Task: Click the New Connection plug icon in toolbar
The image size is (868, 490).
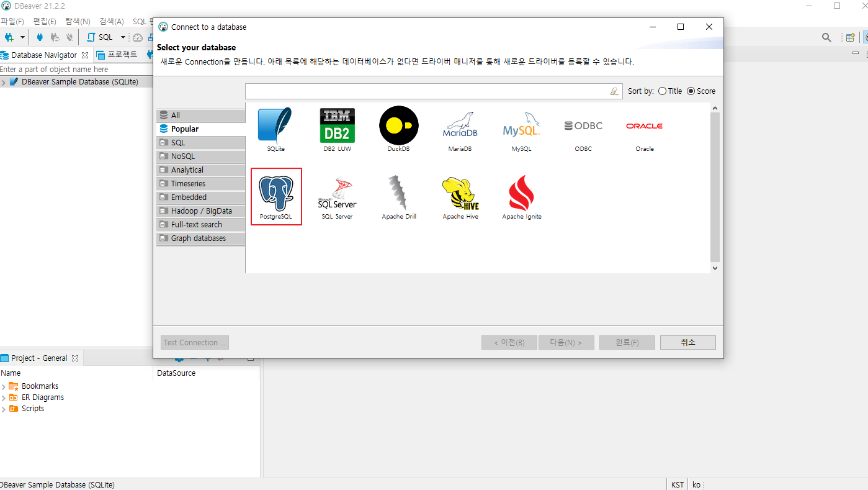Action: [x=9, y=37]
